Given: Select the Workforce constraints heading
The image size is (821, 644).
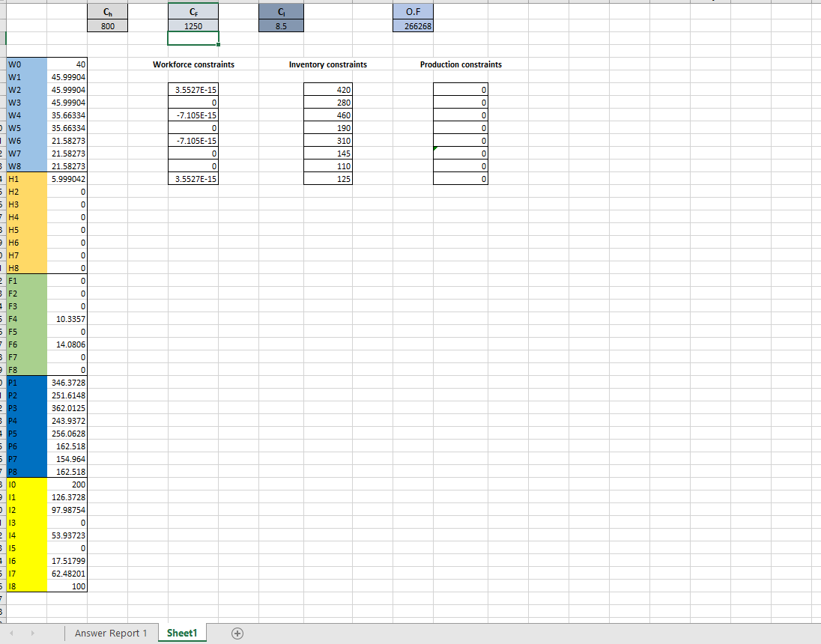Looking at the screenshot, I should click(x=193, y=64).
